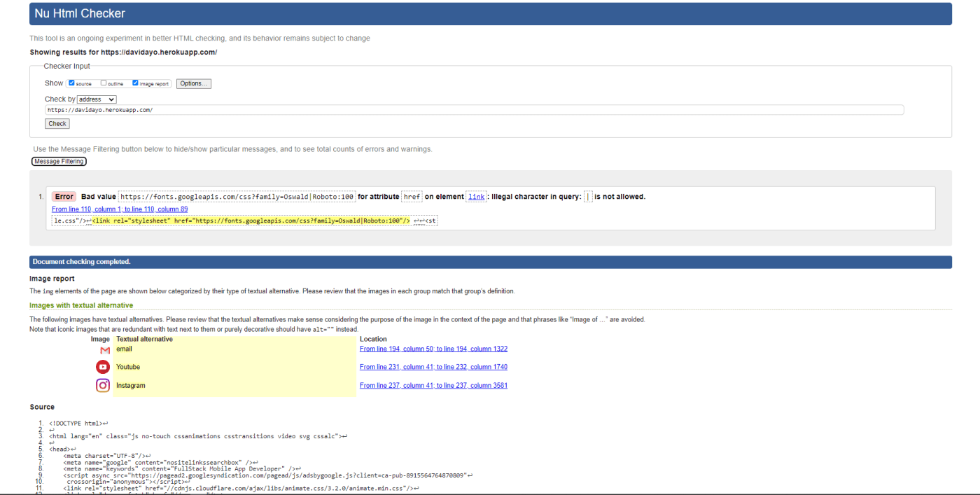Enable the outline checkbox
980x495 pixels.
[x=104, y=83]
